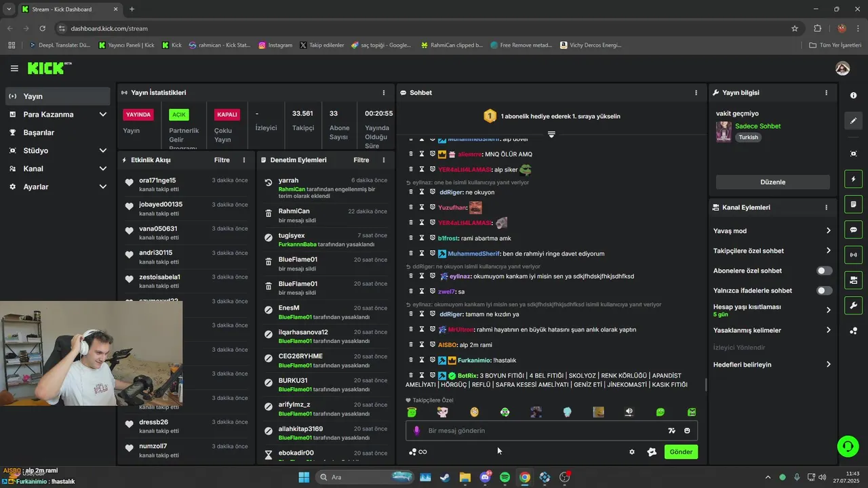Image resolution: width=868 pixels, height=488 pixels.
Task: Click username Furkanimio in chat
Action: point(473,360)
